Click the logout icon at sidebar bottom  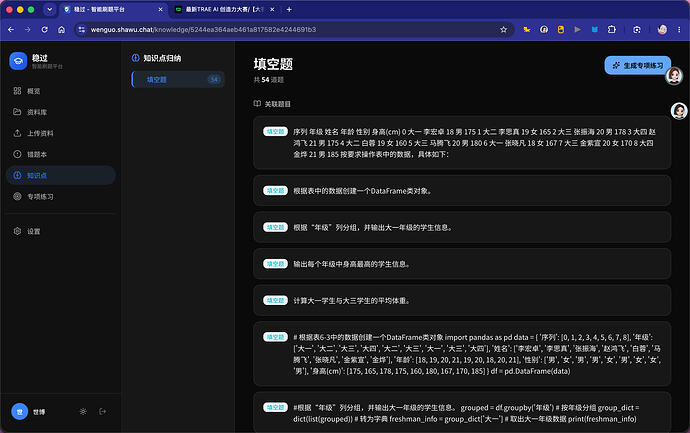click(x=103, y=411)
